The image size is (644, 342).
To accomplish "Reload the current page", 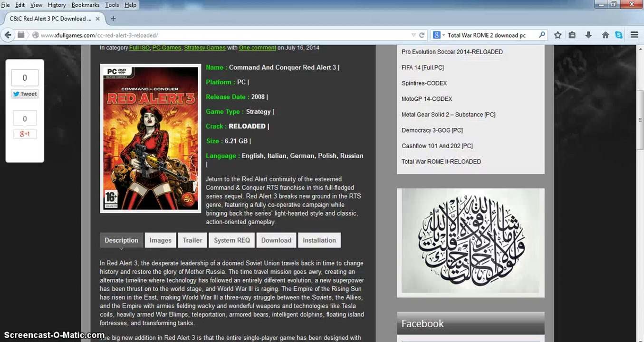I will (422, 35).
